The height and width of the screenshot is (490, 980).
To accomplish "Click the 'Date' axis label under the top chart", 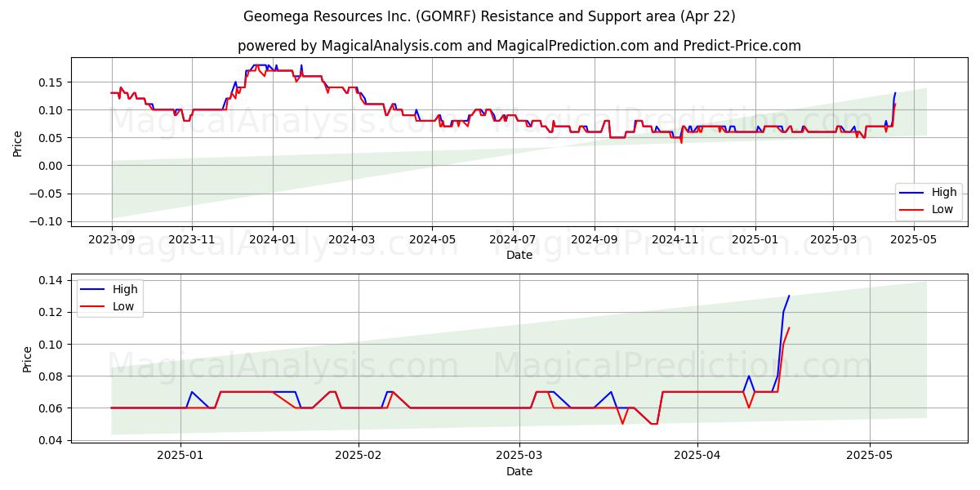I will (x=519, y=255).
